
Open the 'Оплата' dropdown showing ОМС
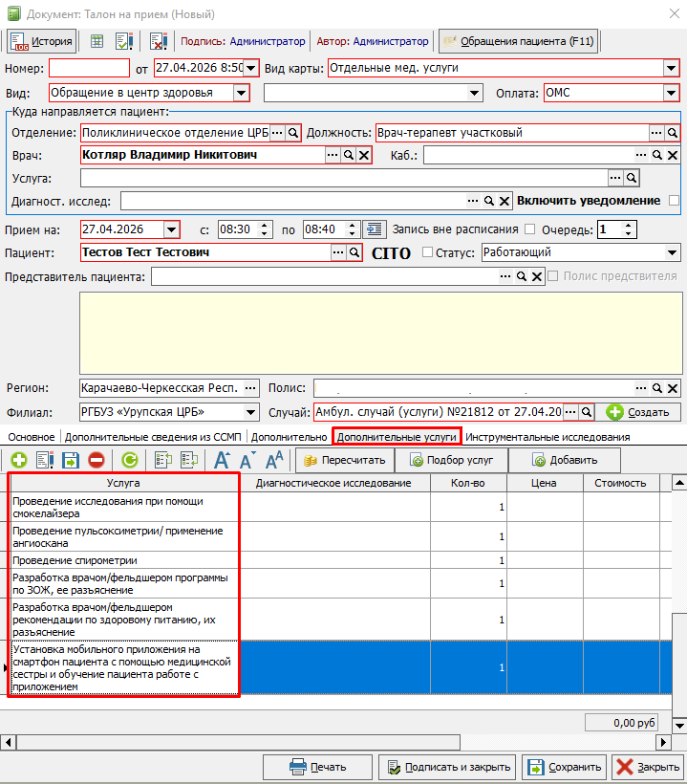click(x=670, y=93)
